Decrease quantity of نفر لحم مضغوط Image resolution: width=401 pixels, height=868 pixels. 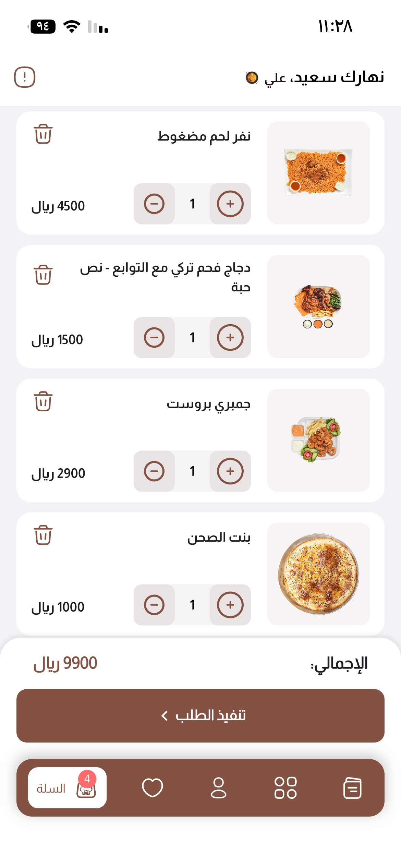(154, 204)
